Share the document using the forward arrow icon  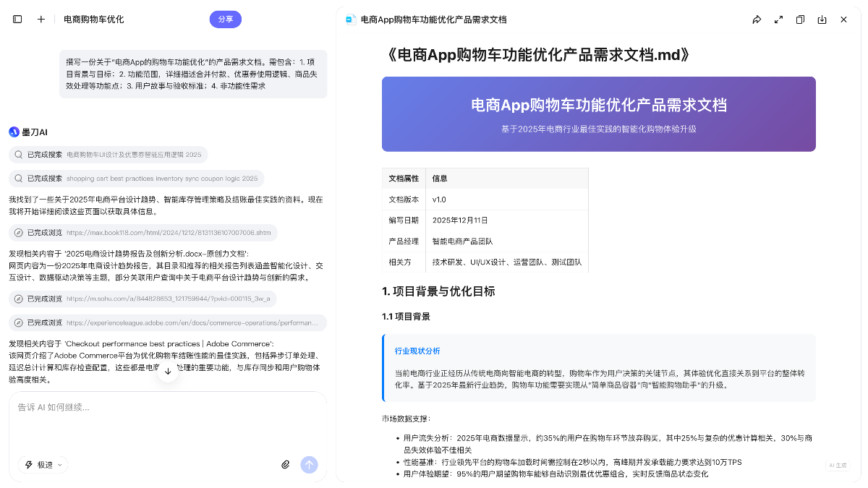(757, 20)
